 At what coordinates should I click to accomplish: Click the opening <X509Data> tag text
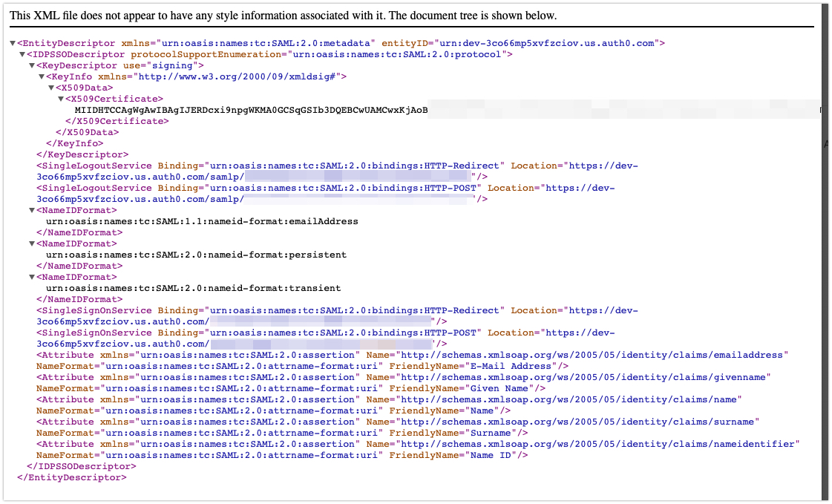click(x=85, y=88)
